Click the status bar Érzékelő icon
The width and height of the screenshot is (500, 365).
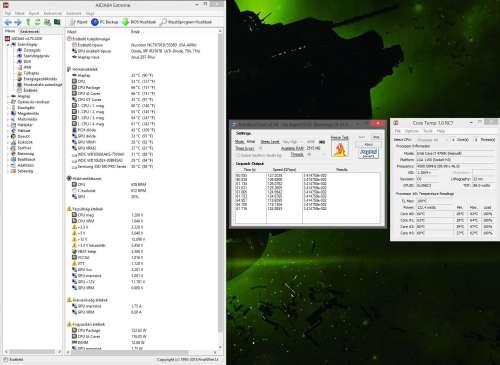(6, 359)
